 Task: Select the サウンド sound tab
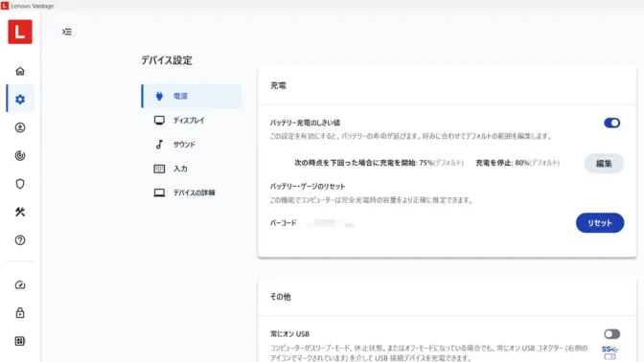click(192, 145)
